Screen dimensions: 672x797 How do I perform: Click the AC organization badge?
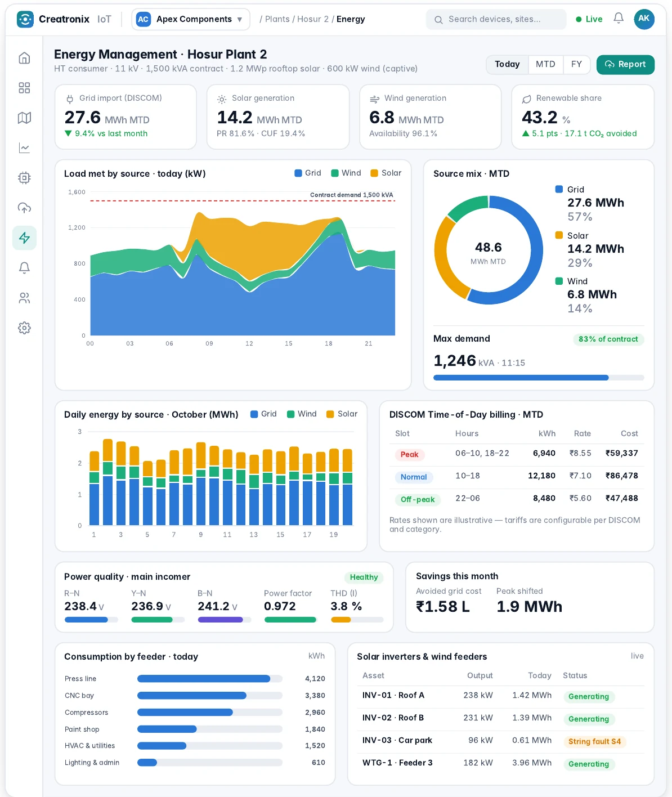pos(144,19)
